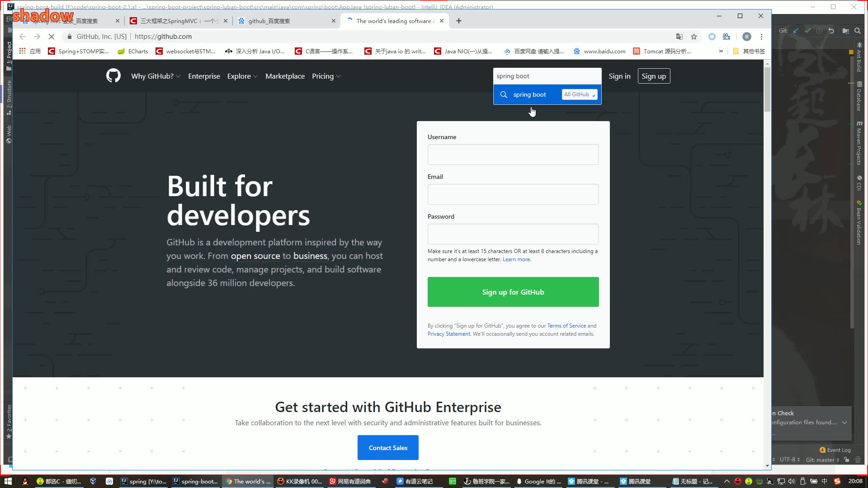Viewport: 868px width, 488px height.
Task: Expand the Spring configuration notification in IntelliJ
Action: [844, 422]
